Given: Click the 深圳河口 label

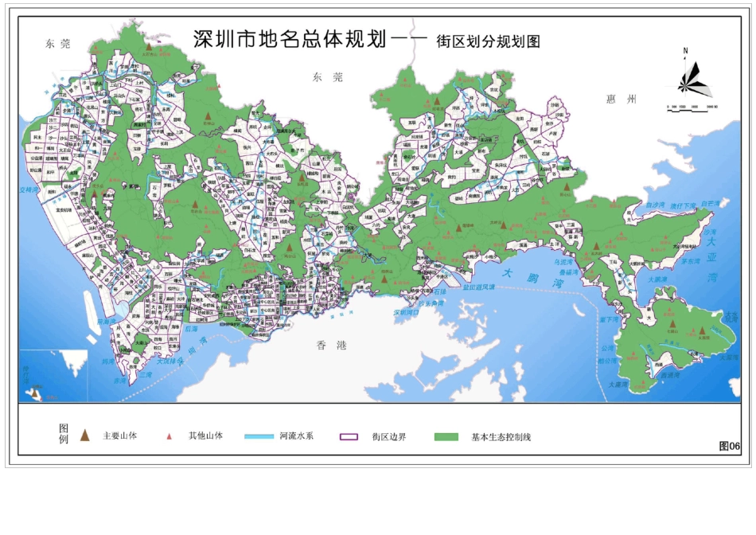Looking at the screenshot, I should click(407, 313).
